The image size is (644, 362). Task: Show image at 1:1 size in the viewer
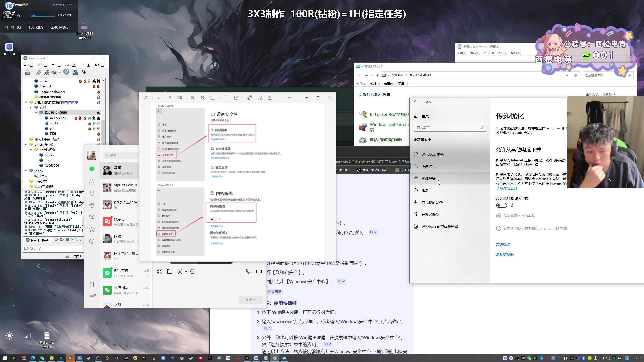[213, 98]
